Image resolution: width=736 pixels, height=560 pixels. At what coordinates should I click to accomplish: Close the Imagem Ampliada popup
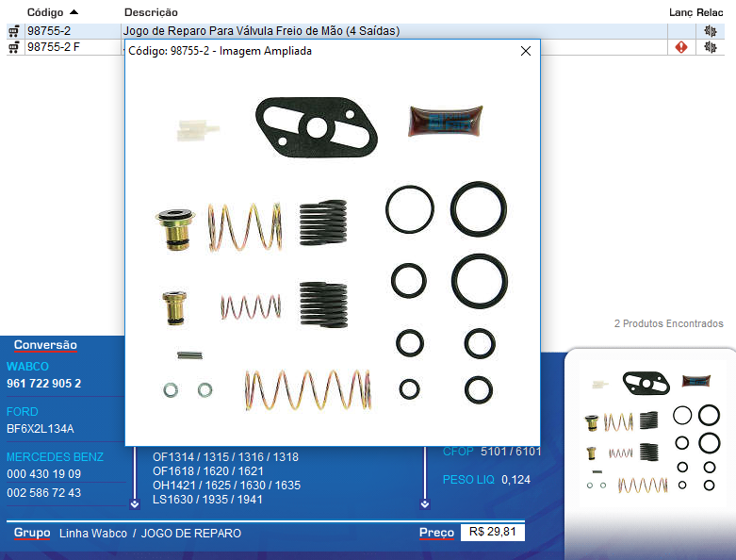click(526, 51)
